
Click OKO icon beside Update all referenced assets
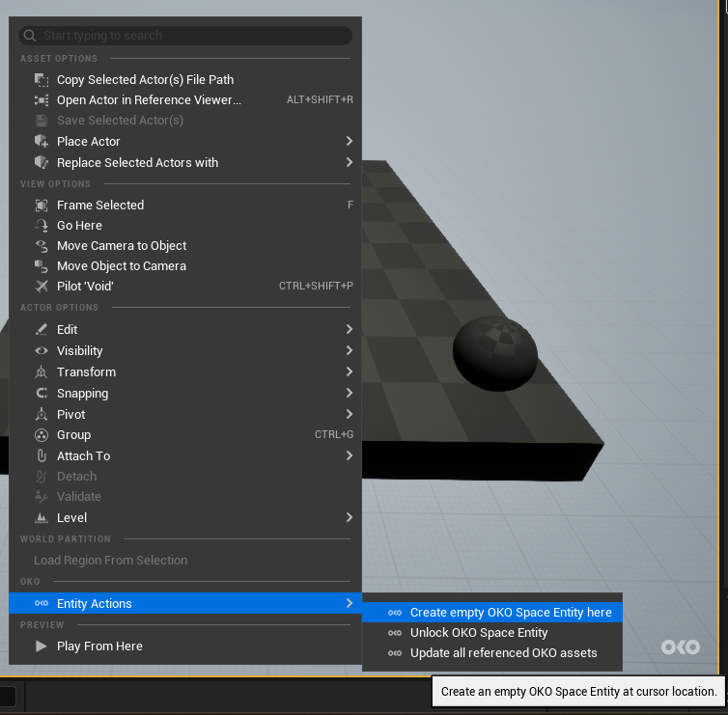(x=395, y=653)
